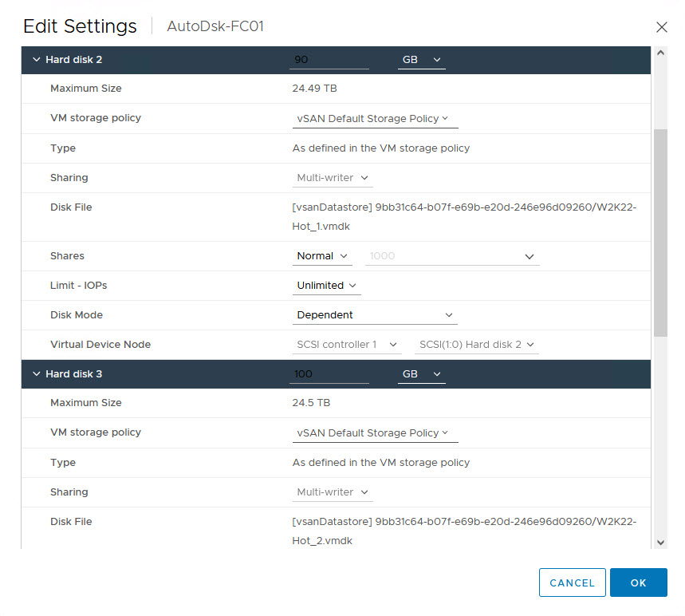Close the Edit Settings dialog with X
The width and height of the screenshot is (685, 616).
click(x=661, y=27)
